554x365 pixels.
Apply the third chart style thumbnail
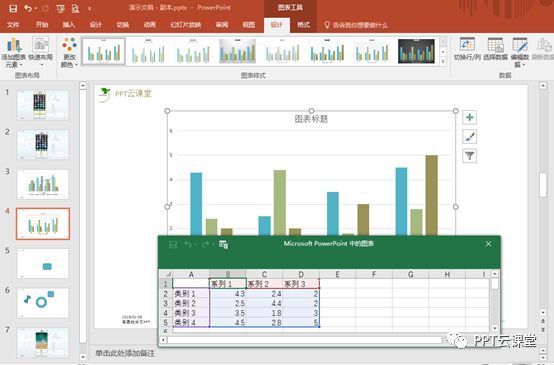point(193,52)
